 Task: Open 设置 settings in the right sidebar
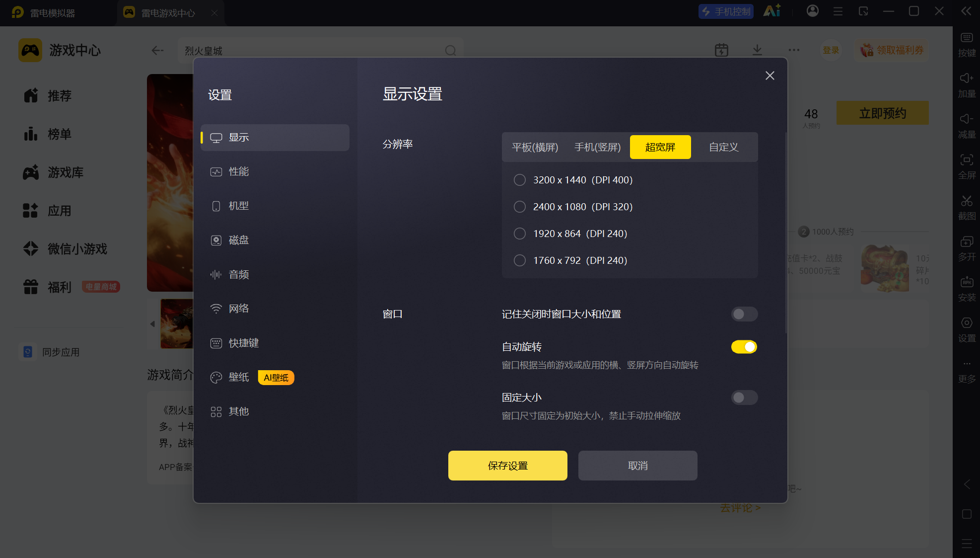click(967, 330)
